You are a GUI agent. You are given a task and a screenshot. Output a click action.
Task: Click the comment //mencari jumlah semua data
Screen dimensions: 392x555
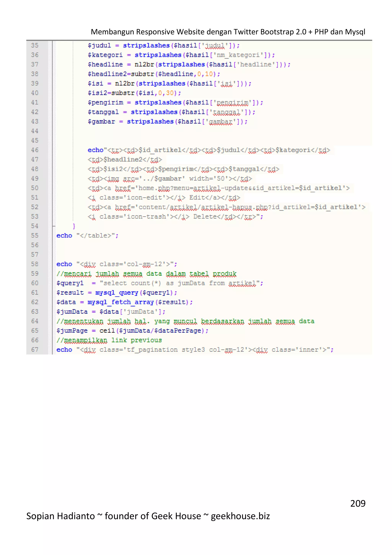coord(146,274)
